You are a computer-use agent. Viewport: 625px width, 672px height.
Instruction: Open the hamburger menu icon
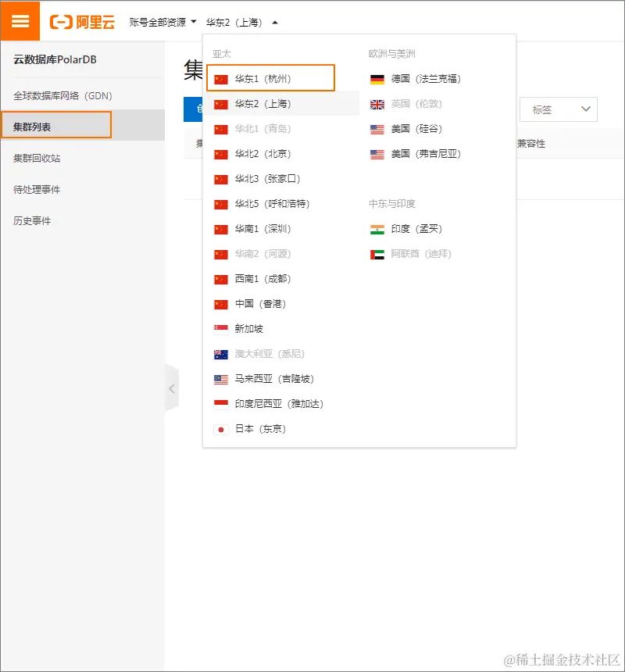tap(20, 21)
